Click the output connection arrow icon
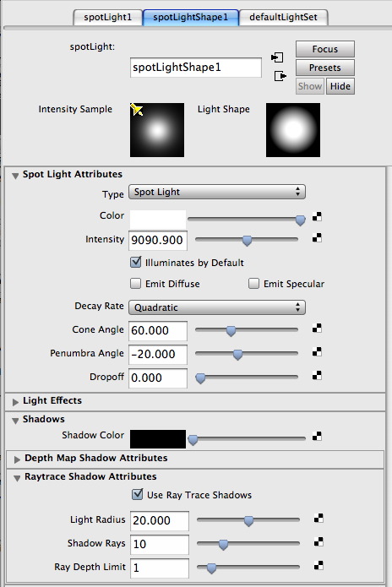 tap(280, 76)
